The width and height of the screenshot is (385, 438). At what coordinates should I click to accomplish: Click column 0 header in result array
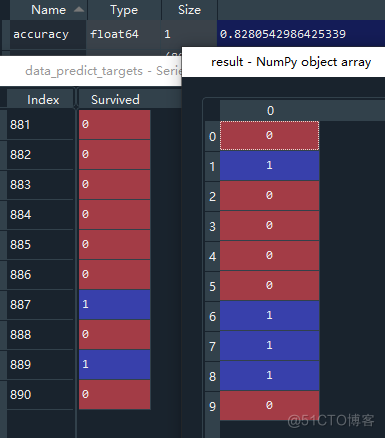click(270, 111)
